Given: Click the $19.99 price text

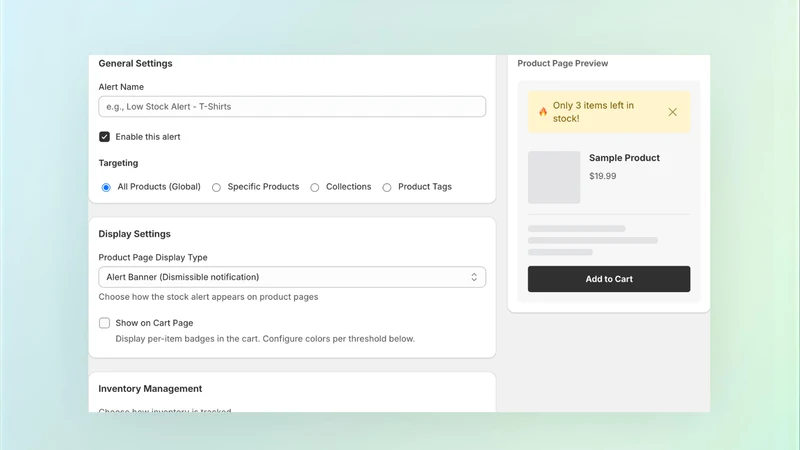Looking at the screenshot, I should pos(603,176).
